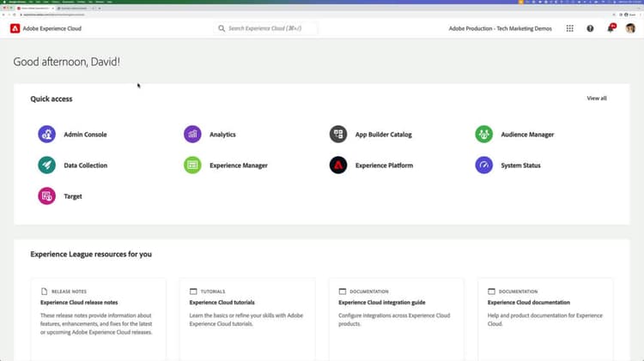Click the browser back arrow
644x361 pixels.
(x=3, y=15)
